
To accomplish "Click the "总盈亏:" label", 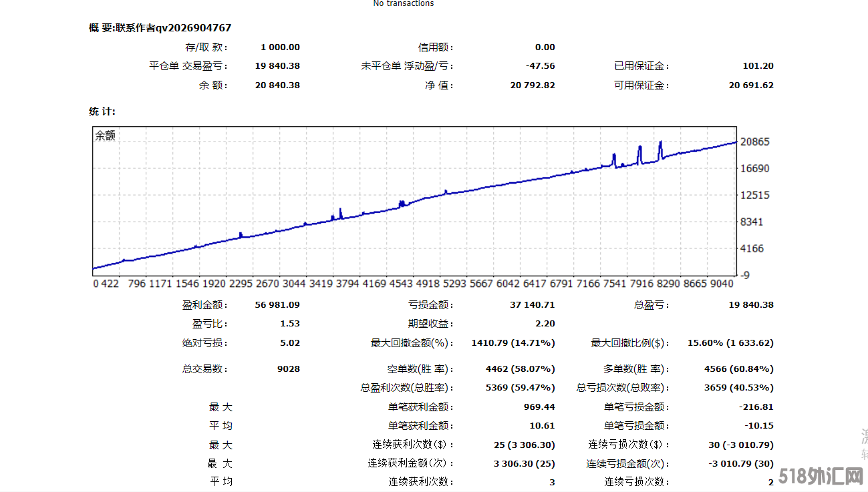I will [x=651, y=305].
